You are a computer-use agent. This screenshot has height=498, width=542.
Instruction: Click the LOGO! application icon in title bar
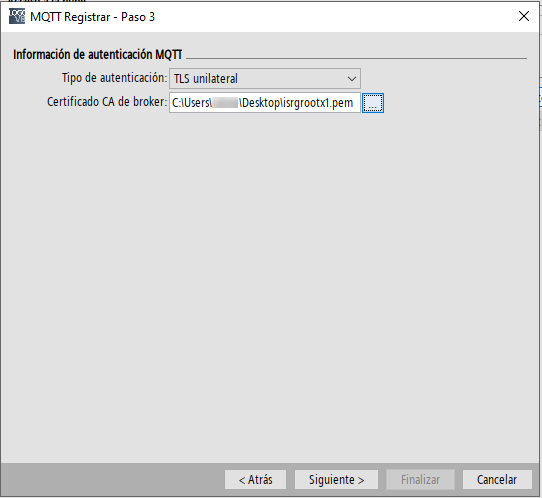pyautogui.click(x=17, y=16)
